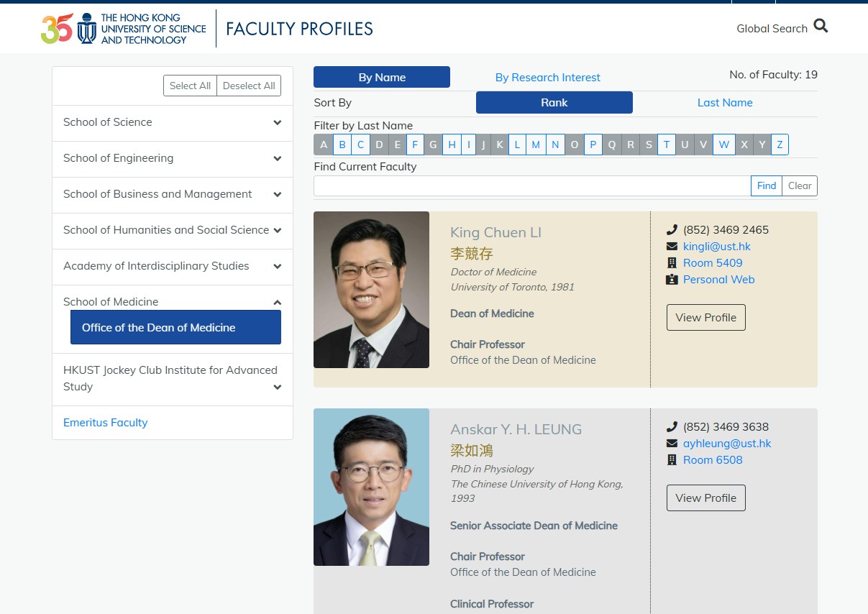Screen dimensions: 868x614
Task: Click the building icon beside Room 5409
Action: click(x=672, y=263)
